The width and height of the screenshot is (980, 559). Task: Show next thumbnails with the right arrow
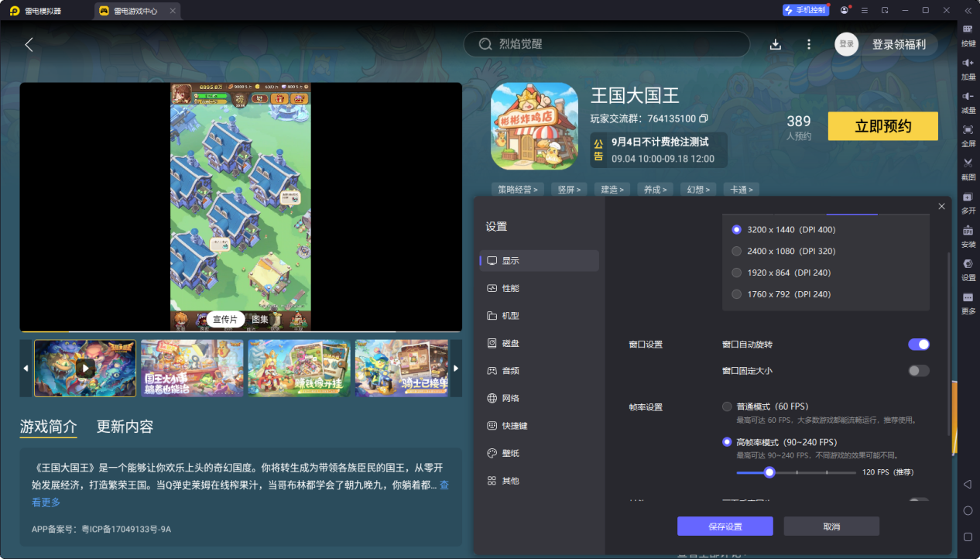tap(456, 369)
